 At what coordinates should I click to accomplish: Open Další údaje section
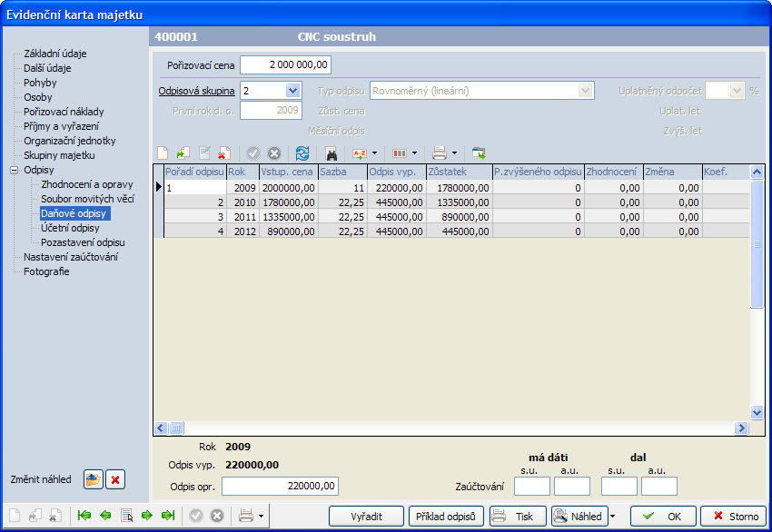(x=47, y=68)
